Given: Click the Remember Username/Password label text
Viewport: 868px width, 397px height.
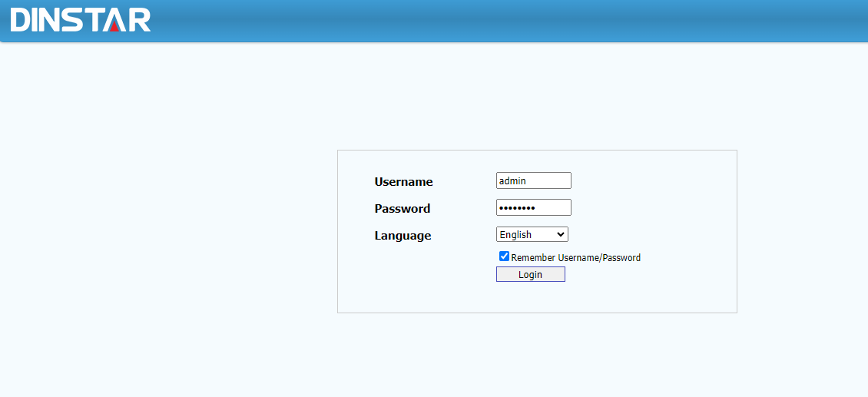Looking at the screenshot, I should click(x=575, y=257).
